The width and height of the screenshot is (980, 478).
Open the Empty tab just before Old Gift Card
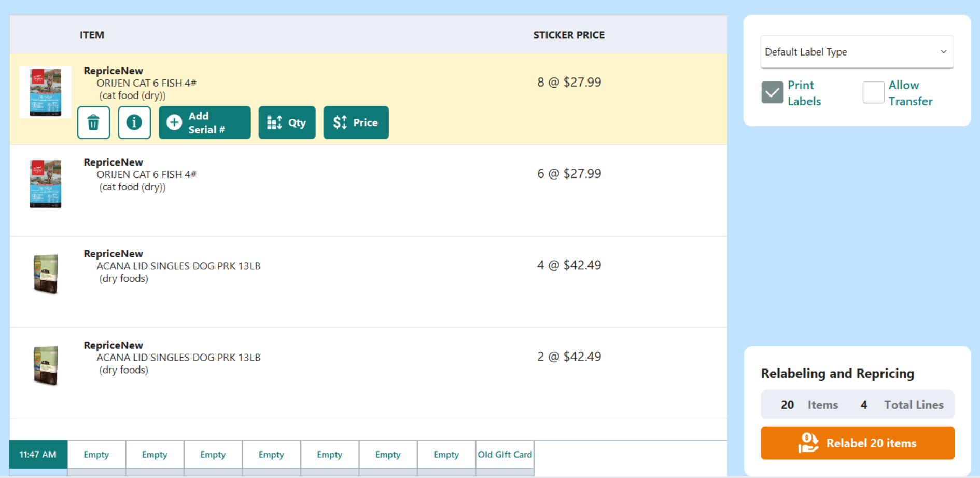(446, 455)
